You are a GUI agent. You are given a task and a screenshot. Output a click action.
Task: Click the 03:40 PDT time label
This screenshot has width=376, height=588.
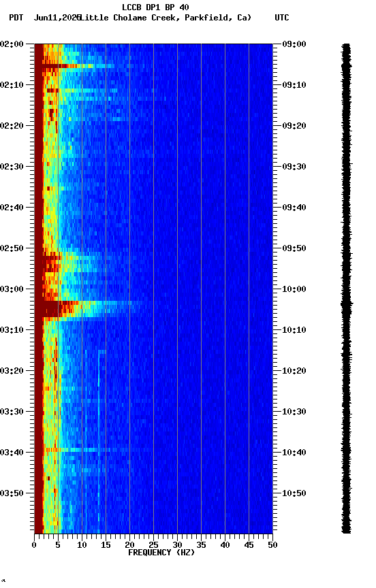pyautogui.click(x=12, y=453)
